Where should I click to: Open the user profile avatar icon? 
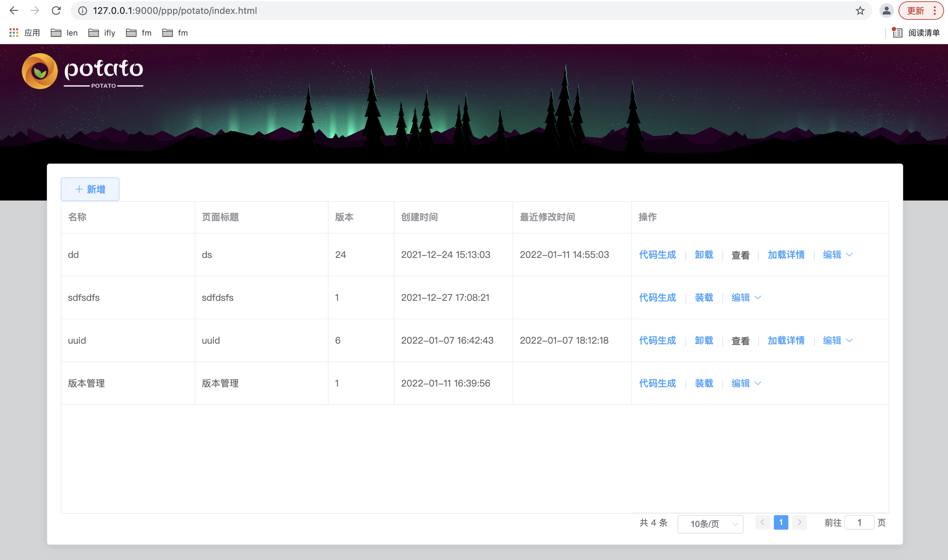point(886,11)
